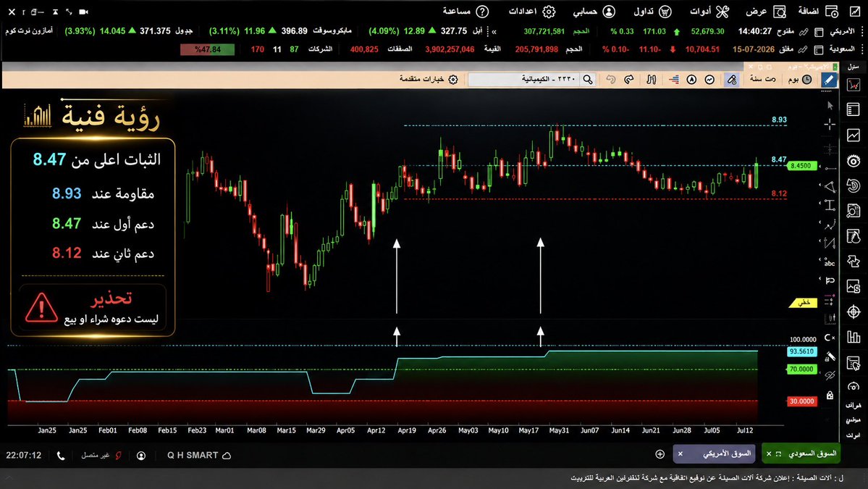Open the سنة (year) period dropdown
The height and width of the screenshot is (489, 868).
pos(763,80)
